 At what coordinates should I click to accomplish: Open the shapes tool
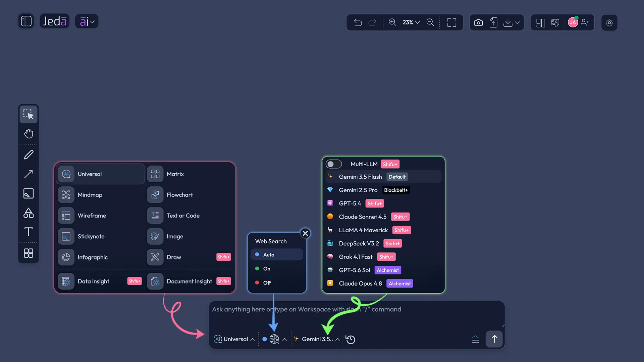click(x=29, y=213)
